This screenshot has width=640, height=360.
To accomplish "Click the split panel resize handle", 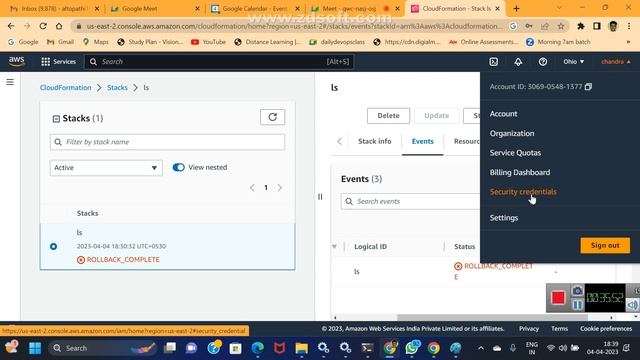I will click(x=320, y=197).
